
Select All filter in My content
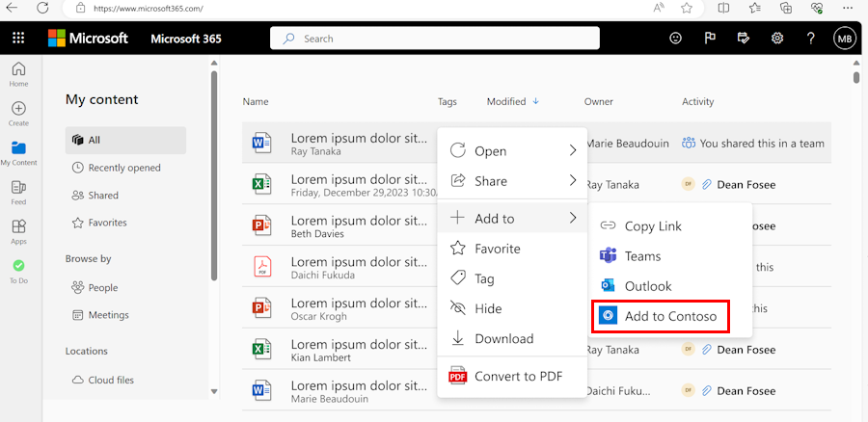[x=125, y=141]
